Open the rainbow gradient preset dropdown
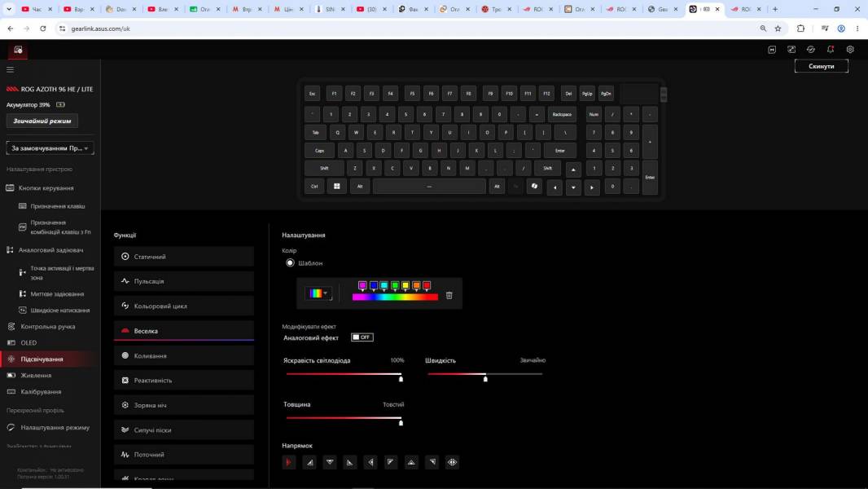This screenshot has height=489, width=868. [318, 293]
